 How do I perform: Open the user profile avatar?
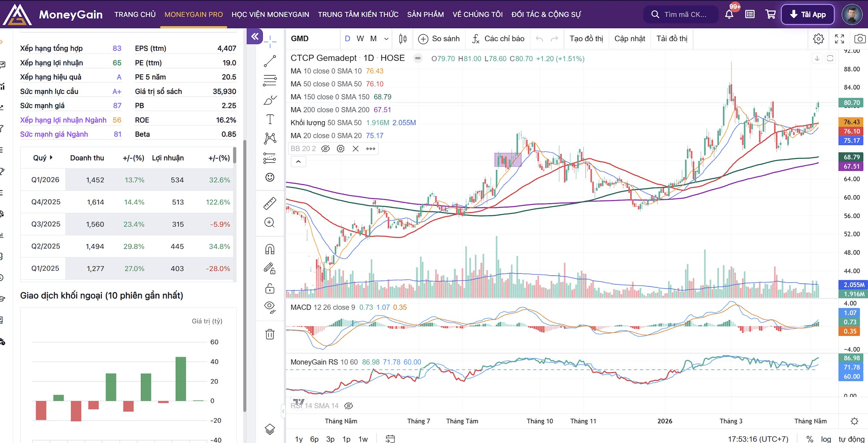pyautogui.click(x=852, y=14)
